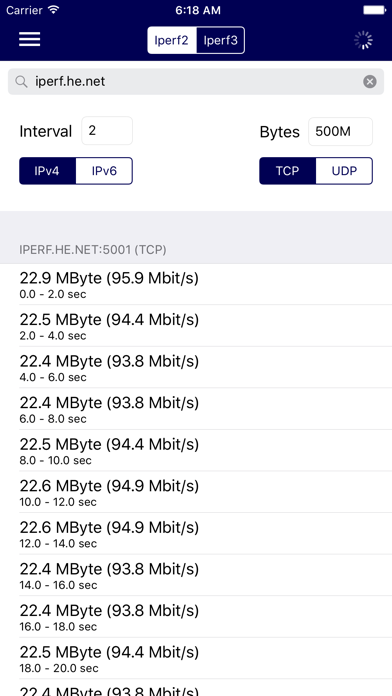
Task: Select the 4.0 - 6.0 sec result row
Action: [196, 367]
